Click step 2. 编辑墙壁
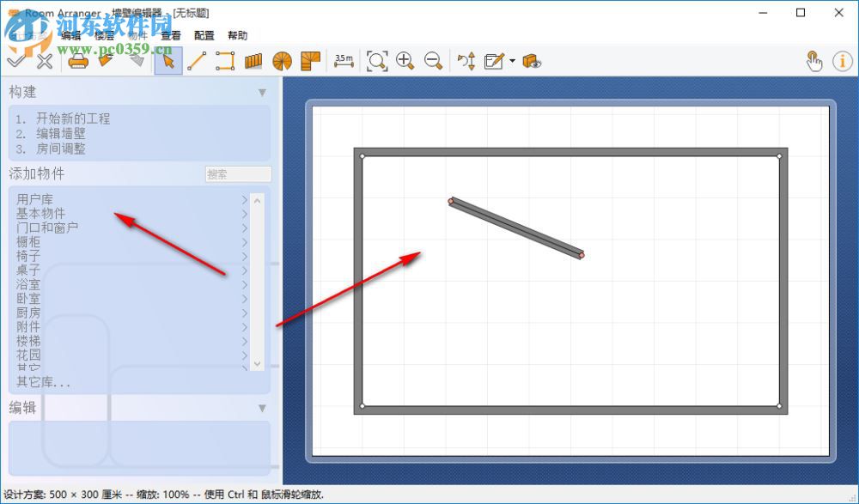Viewport: 859px width, 504px height. pyautogui.click(x=51, y=134)
